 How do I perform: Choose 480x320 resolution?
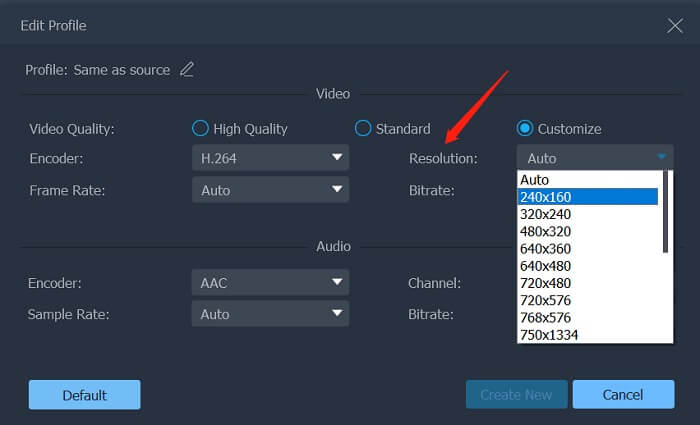[588, 231]
